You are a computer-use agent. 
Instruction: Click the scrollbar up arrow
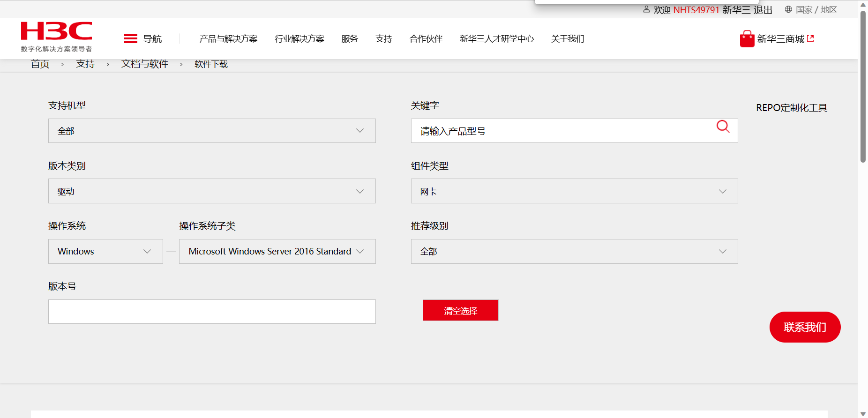coord(863,5)
